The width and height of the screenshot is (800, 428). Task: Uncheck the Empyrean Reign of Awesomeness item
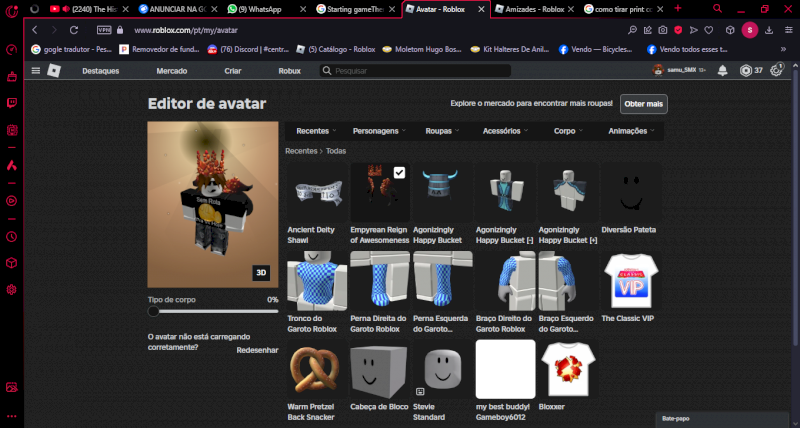(399, 172)
